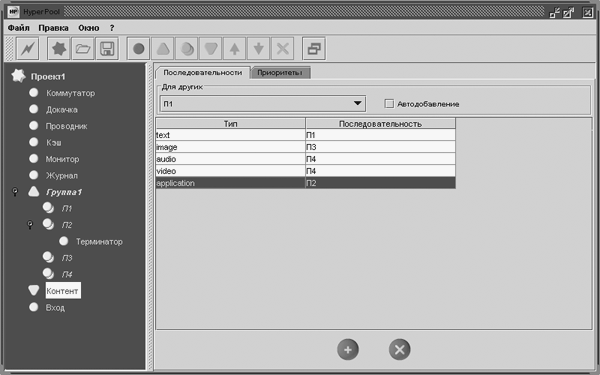Add sequence using overlapping circles toolbar icon
This screenshot has width=600, height=375.
pyautogui.click(x=187, y=49)
